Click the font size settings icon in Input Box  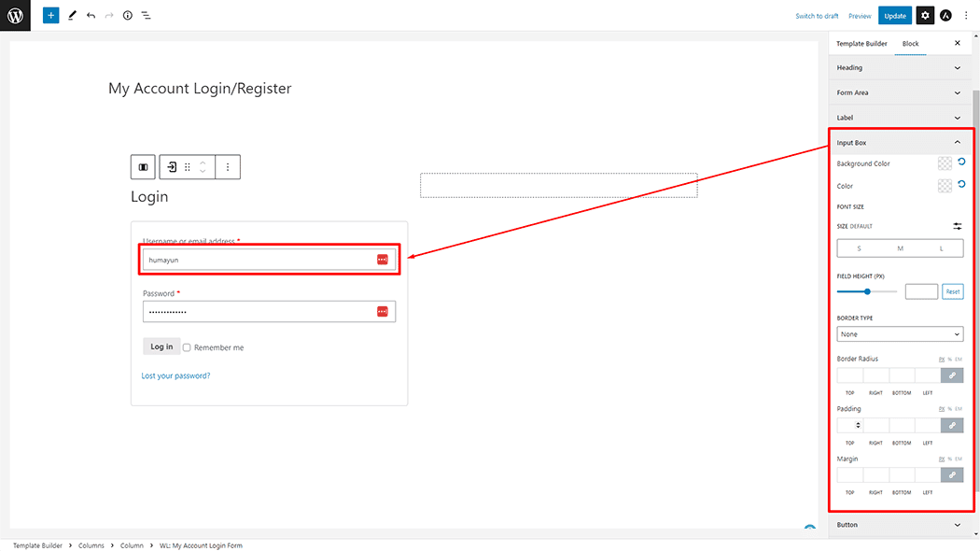[x=957, y=226]
